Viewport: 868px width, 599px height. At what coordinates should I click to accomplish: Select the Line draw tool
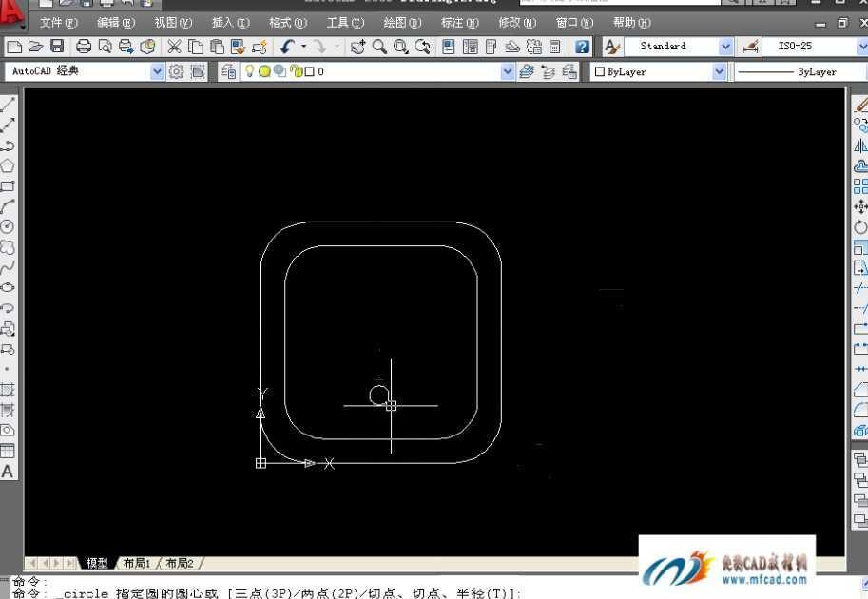pos(8,104)
